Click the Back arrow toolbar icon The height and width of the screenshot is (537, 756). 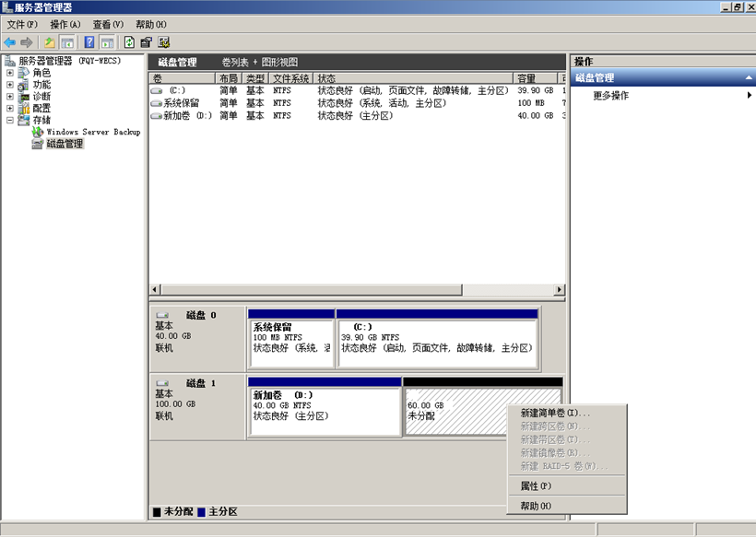click(x=10, y=42)
